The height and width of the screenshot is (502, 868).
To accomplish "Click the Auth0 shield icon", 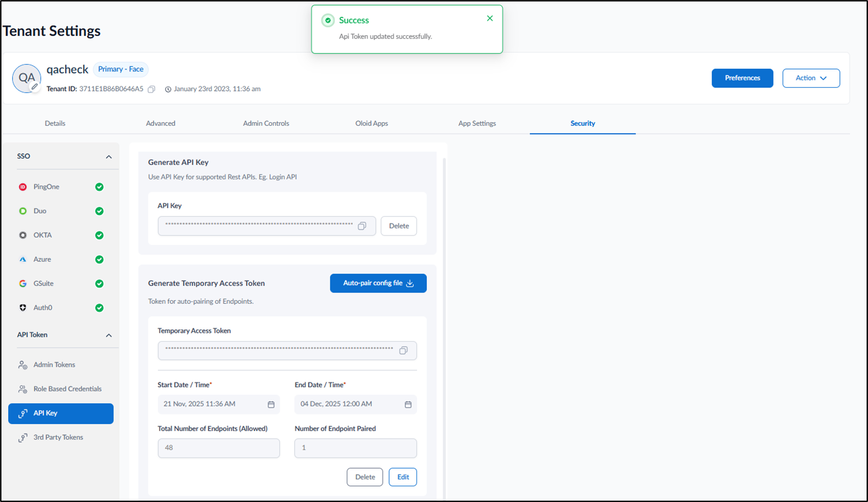I will point(23,308).
